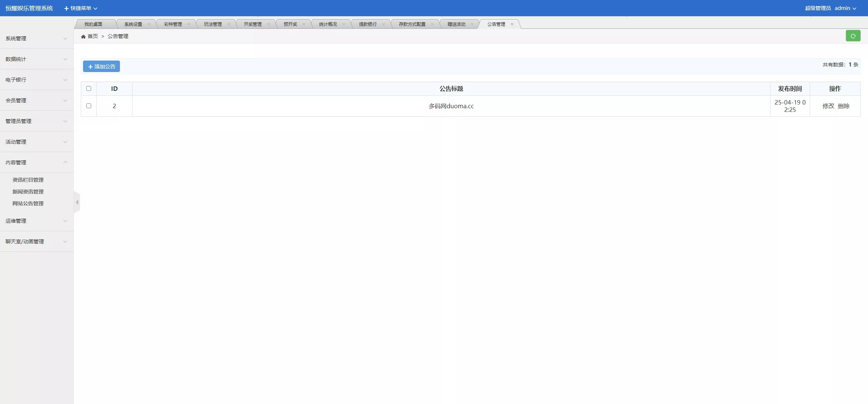The image size is (868, 404).
Task: Check the checkbox for announcement ID 2
Action: click(89, 106)
